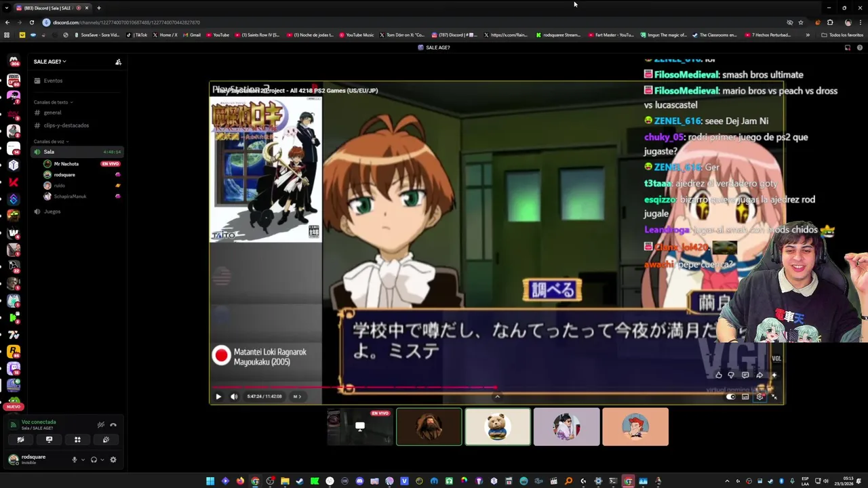Viewport: 868px width, 488px height.
Task: Expand headphone output device options arrow
Action: [x=102, y=460]
